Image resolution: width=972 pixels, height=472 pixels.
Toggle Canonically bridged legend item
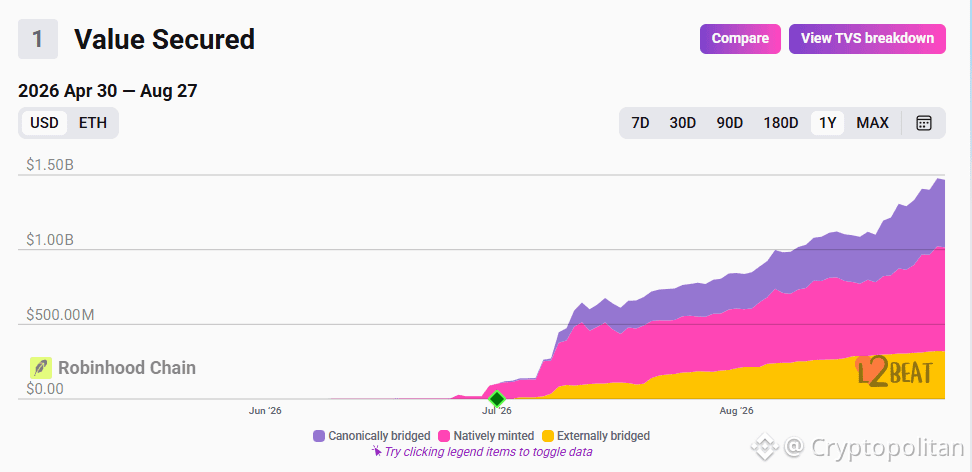pos(371,436)
